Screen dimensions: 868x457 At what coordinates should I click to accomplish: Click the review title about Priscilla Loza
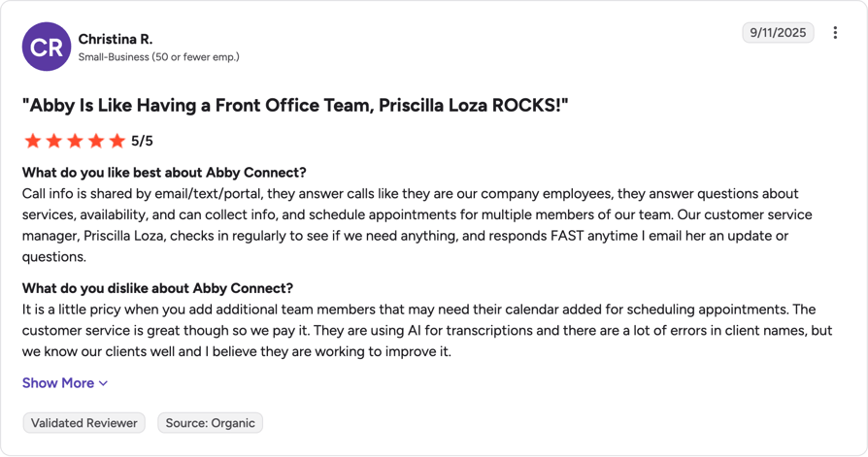295,105
